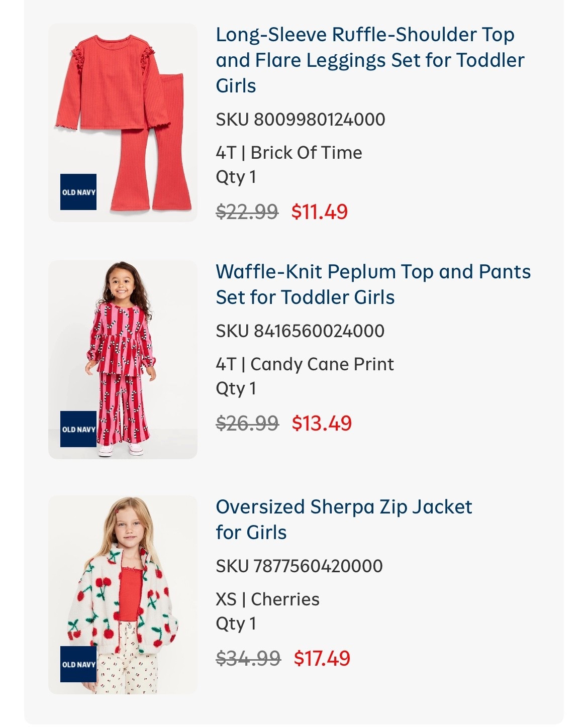
Task: Select SKU 7877560420000 text
Action: click(x=299, y=566)
